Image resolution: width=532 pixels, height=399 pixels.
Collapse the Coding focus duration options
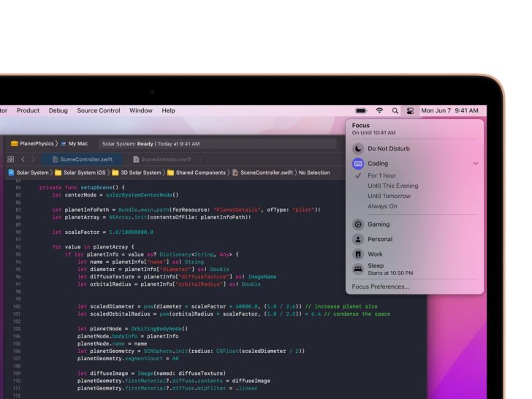(x=475, y=164)
